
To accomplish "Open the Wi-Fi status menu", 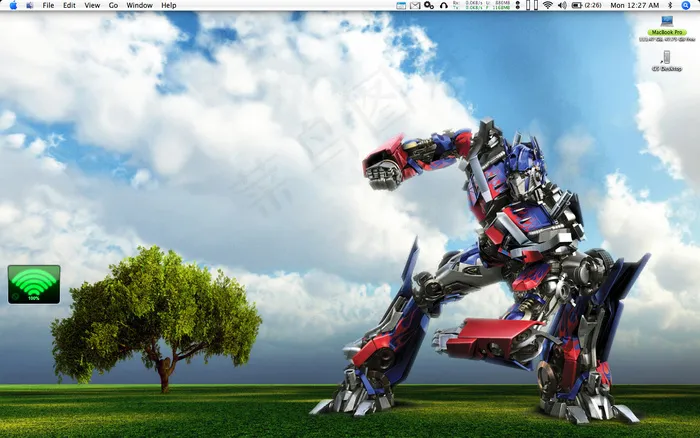I will [548, 5].
